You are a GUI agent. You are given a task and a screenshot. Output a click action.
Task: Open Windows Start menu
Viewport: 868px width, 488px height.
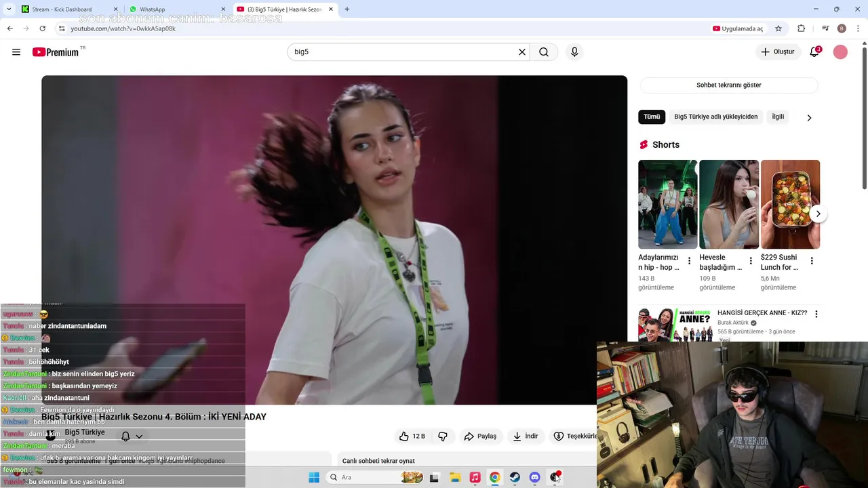pos(314,477)
